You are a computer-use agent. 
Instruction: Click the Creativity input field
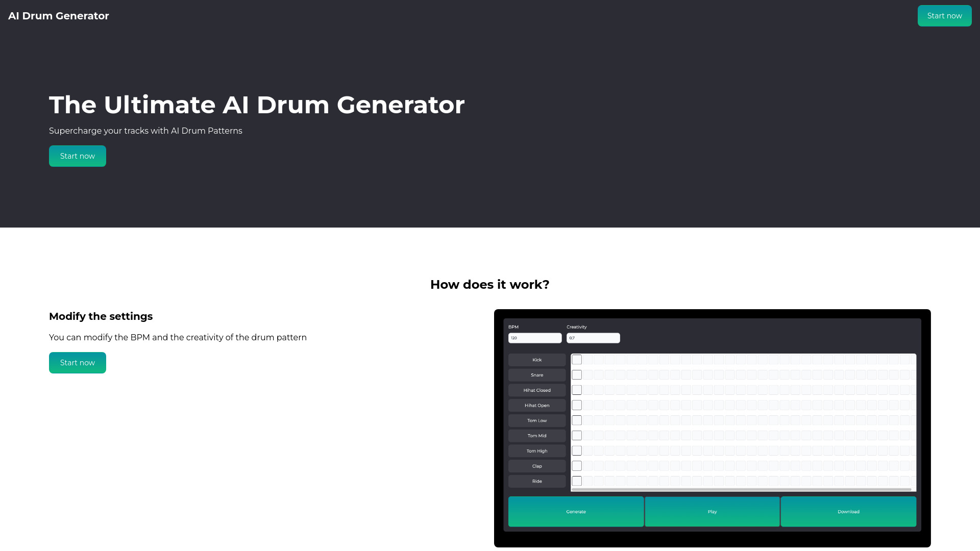click(x=592, y=338)
